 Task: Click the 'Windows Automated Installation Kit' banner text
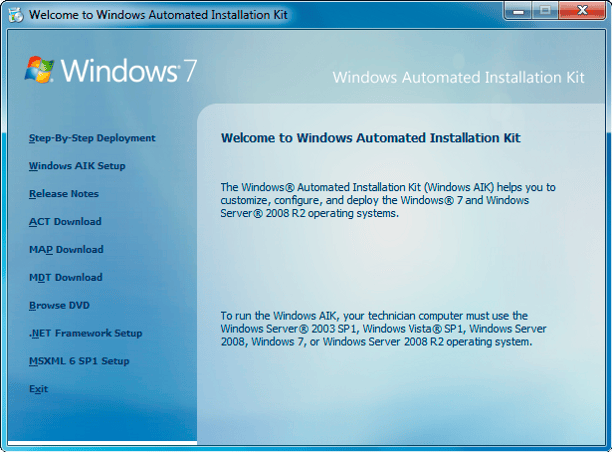coord(459,77)
